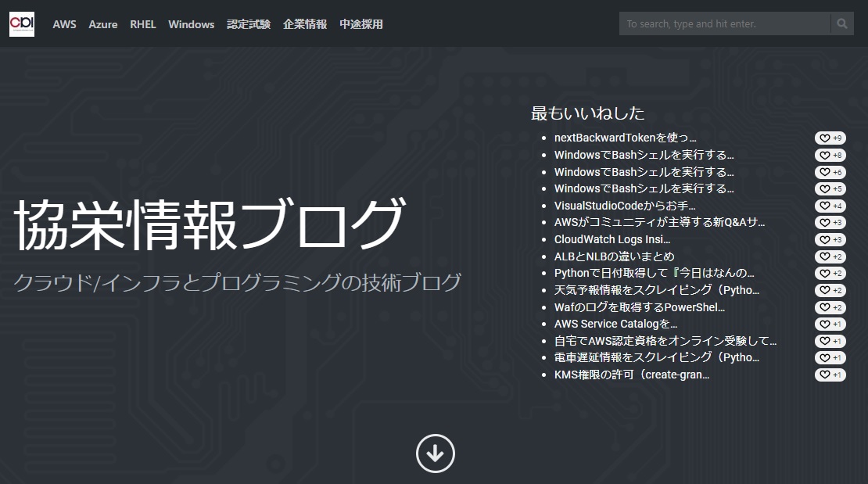The width and height of the screenshot is (868, 484).
Task: Open the 企業情報 page link
Action: [x=305, y=24]
